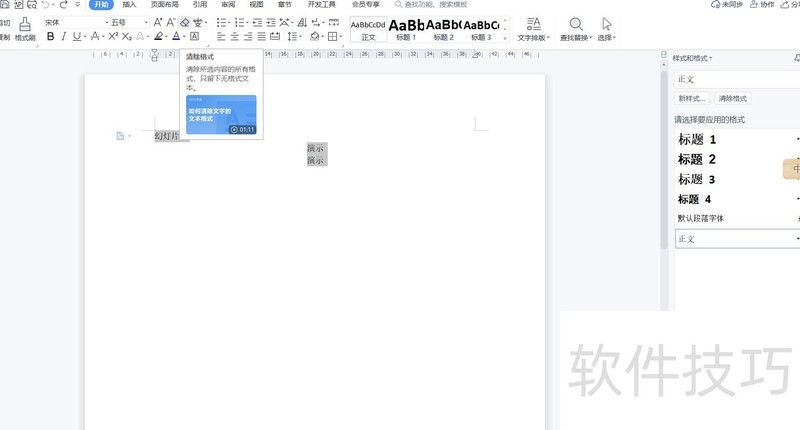Viewport: 800px width, 430px height.
Task: Click the 未同步 cloud sync icon
Action: [727, 5]
